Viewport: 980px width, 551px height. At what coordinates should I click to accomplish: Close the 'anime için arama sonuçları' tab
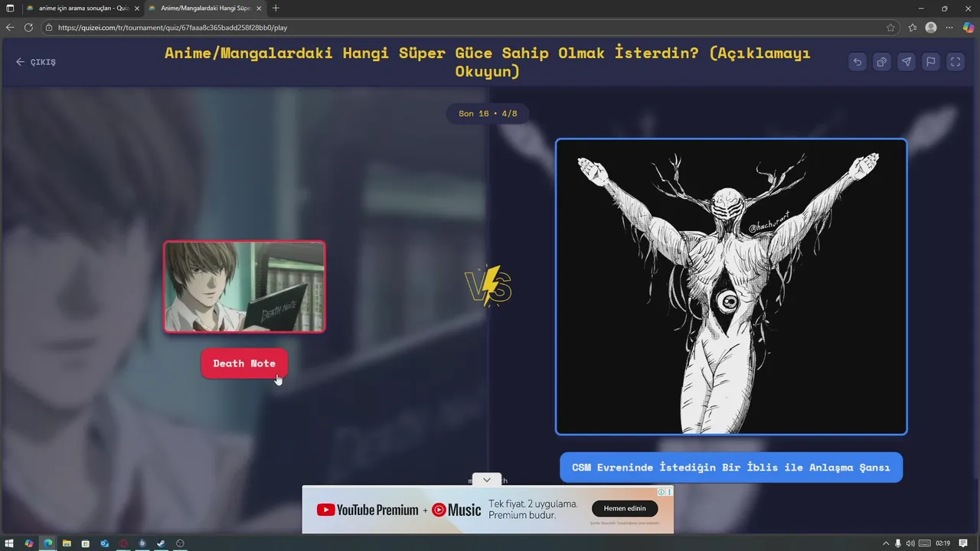[x=136, y=8]
